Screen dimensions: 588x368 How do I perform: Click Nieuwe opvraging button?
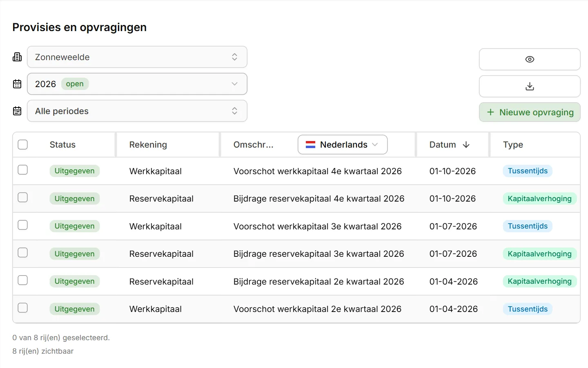[530, 112]
